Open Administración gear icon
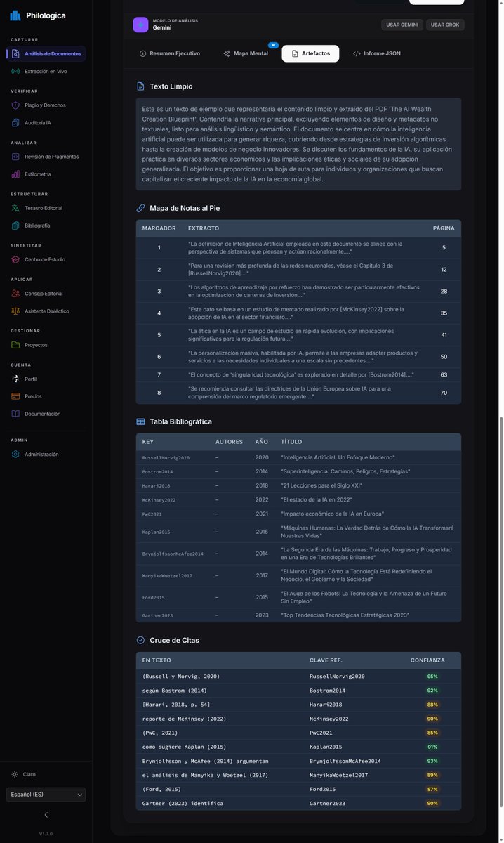 pyautogui.click(x=16, y=455)
